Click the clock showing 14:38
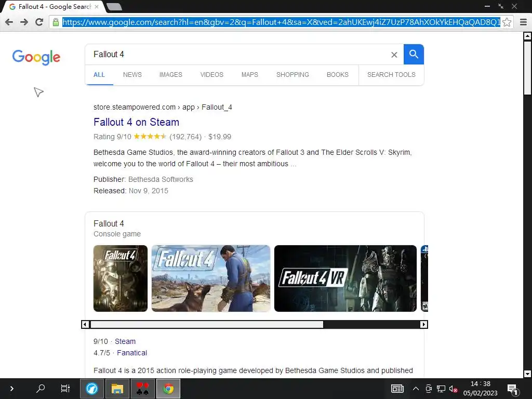This screenshot has width=532, height=399. click(480, 384)
